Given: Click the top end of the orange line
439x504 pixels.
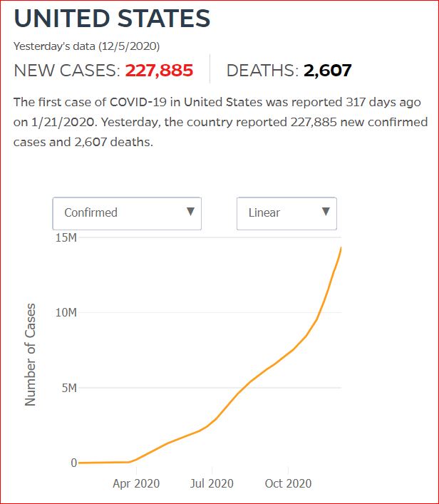Looking at the screenshot, I should pos(341,248).
